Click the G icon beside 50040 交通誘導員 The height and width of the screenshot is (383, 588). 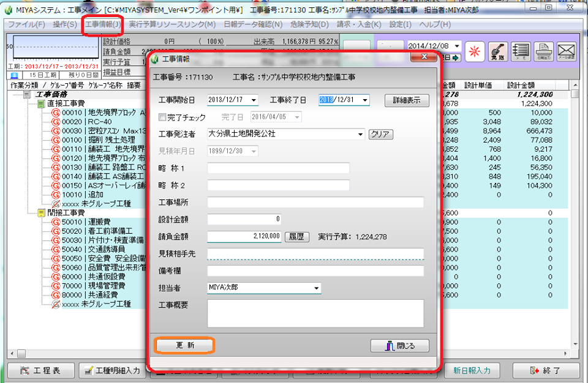[x=56, y=249]
